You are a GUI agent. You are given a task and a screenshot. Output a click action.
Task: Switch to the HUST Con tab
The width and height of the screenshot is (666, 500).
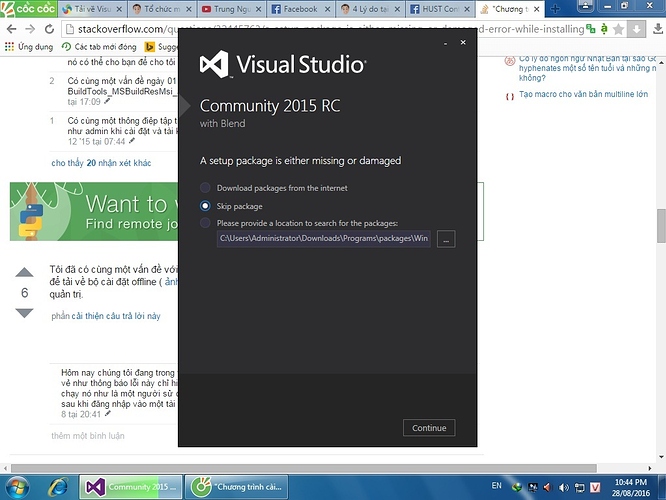tap(440, 9)
